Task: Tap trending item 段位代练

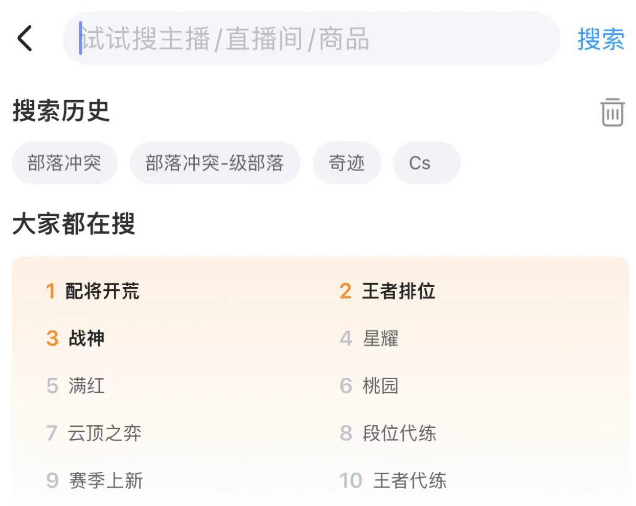Action: [399, 433]
